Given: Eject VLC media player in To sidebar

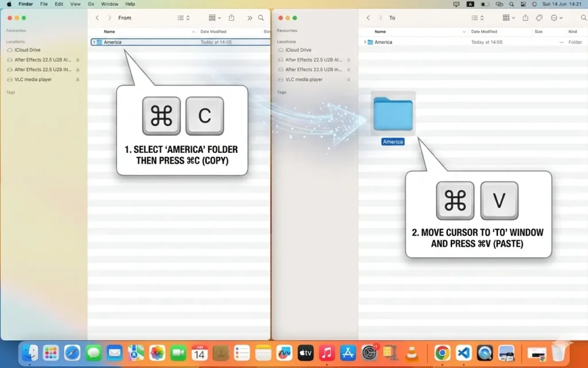Looking at the screenshot, I should (x=349, y=79).
